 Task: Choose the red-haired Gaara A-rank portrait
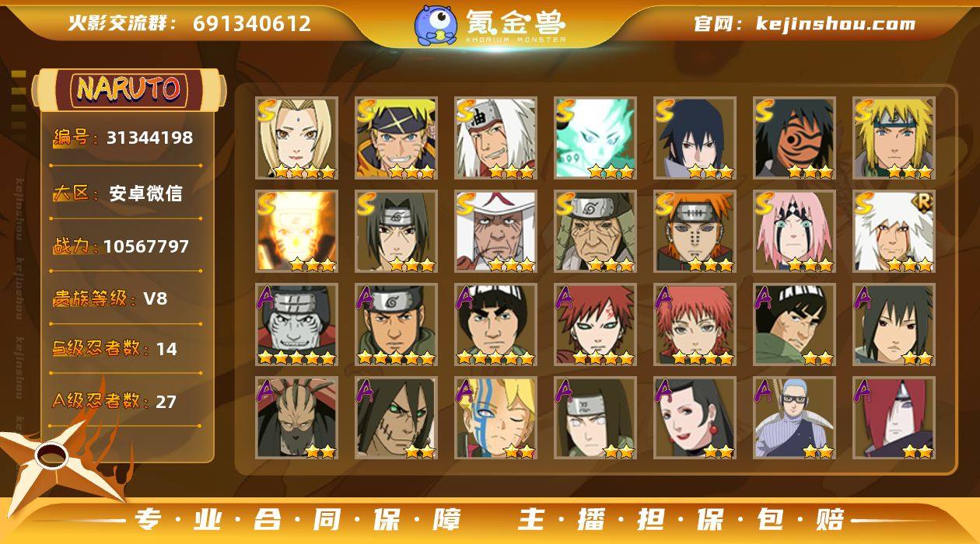(x=596, y=325)
